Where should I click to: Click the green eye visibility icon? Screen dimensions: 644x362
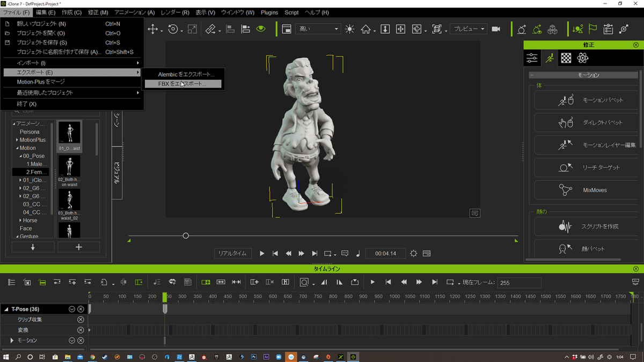point(261,29)
